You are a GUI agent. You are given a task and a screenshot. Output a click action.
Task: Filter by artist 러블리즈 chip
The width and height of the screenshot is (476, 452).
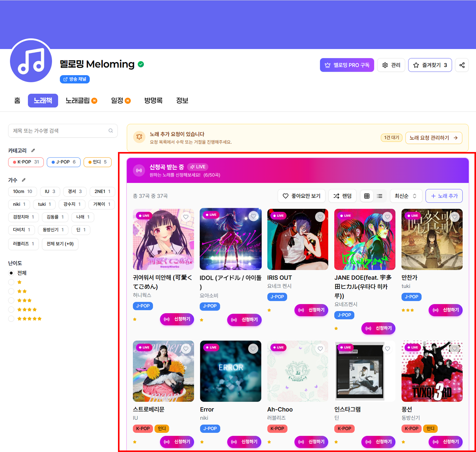[x=23, y=244]
